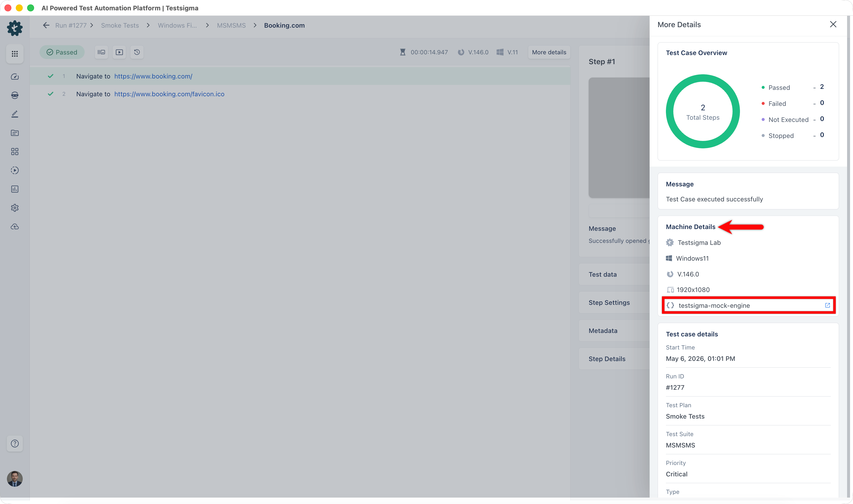Play the test execution video recording
This screenshot has width=853, height=504.
click(119, 52)
